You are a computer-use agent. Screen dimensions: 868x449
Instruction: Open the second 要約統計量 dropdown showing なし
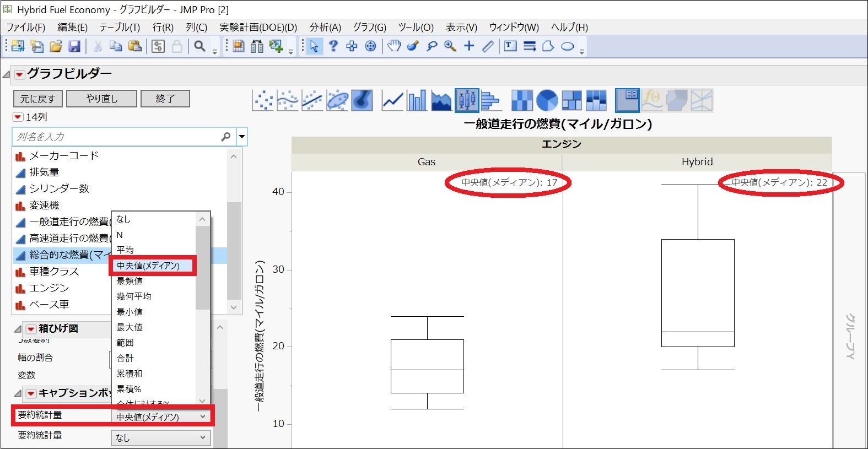point(161,437)
